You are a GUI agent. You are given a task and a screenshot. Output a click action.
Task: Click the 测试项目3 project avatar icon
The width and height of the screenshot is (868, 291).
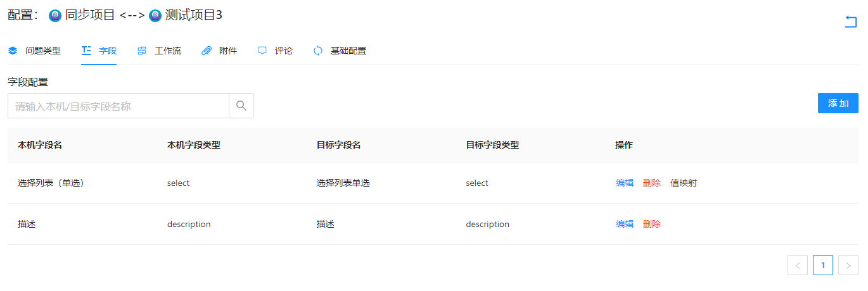tap(155, 16)
